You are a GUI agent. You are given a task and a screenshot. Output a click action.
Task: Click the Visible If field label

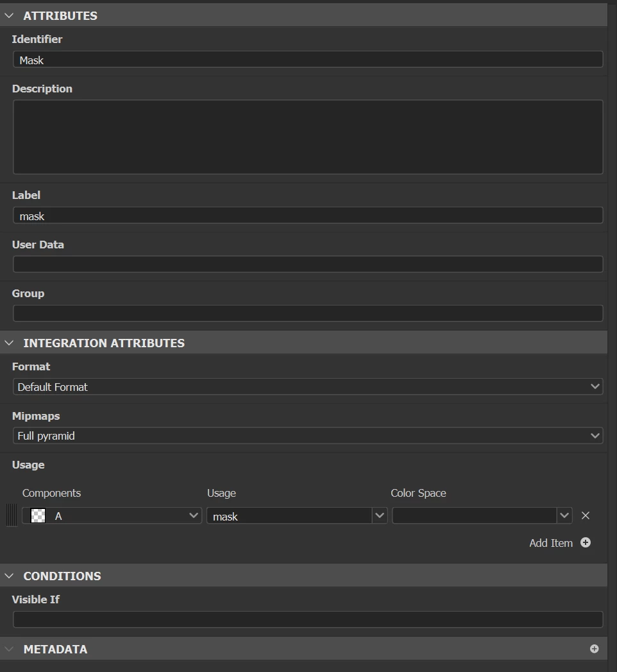click(x=35, y=599)
